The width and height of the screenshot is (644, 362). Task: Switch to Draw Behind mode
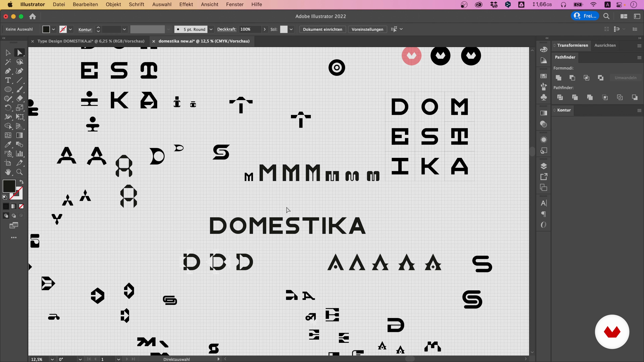click(x=14, y=216)
